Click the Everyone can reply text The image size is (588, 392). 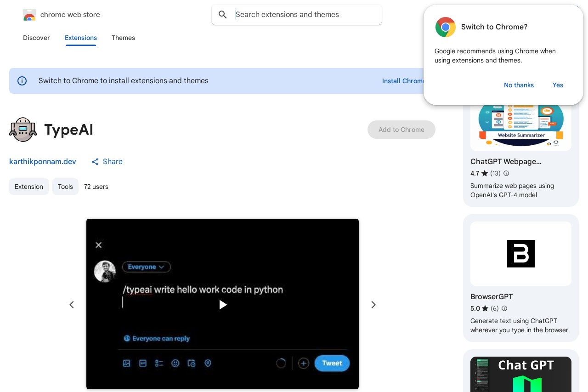coord(161,339)
